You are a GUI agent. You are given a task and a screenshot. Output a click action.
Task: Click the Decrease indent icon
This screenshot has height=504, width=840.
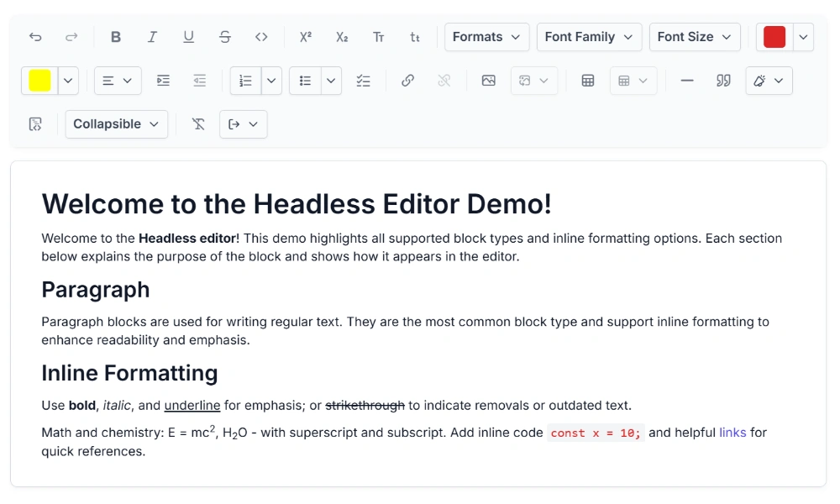[200, 81]
